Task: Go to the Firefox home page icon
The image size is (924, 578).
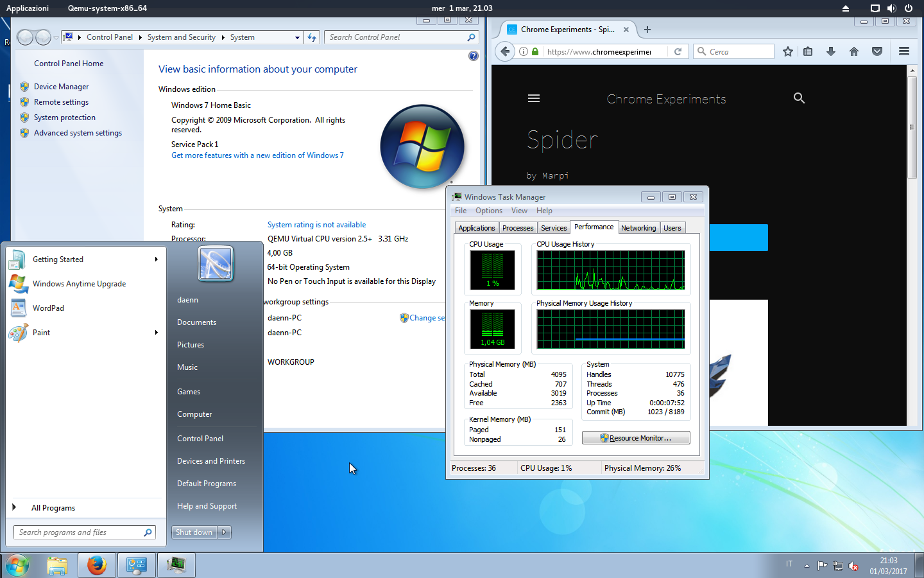Action: (854, 51)
